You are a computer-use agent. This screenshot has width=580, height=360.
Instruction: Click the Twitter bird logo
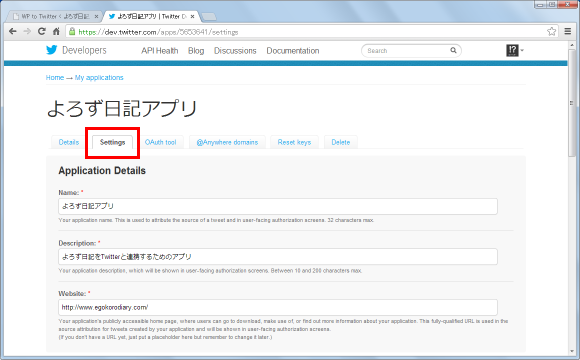point(51,50)
